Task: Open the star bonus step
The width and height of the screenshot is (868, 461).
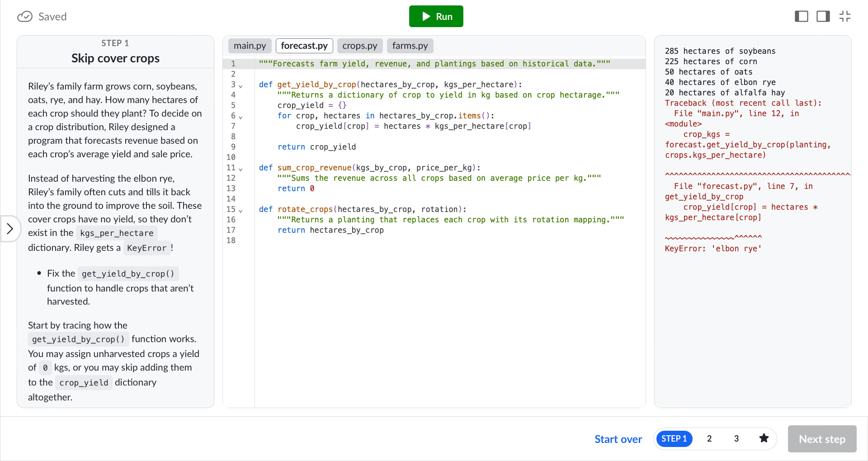Action: coord(764,438)
